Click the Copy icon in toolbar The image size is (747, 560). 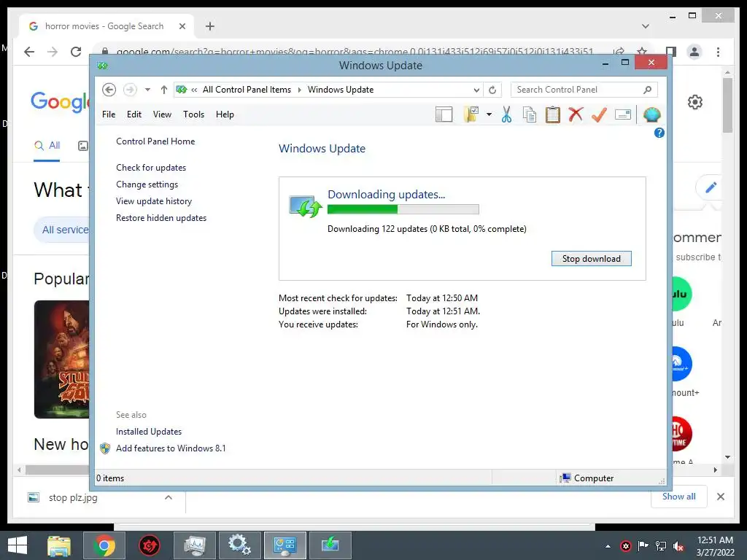530,114
